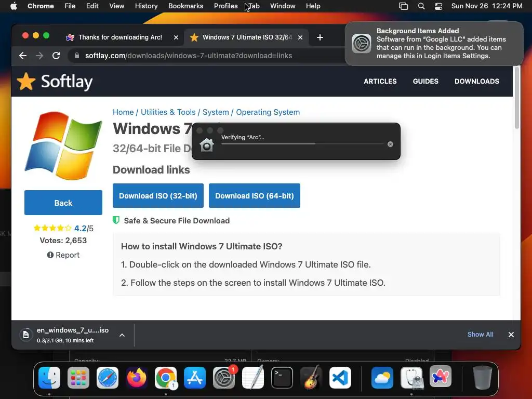Open the App Store dock icon
Screen dimensions: 532x399
(x=195, y=378)
